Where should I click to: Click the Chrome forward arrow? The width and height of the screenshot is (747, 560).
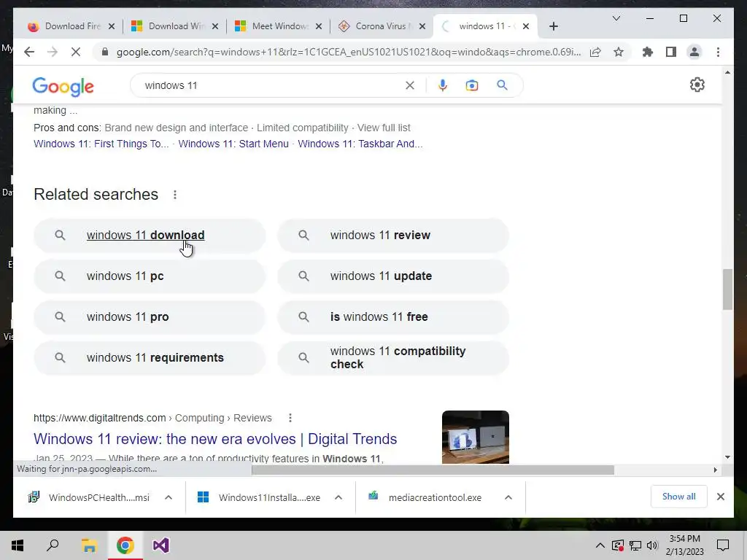click(53, 52)
